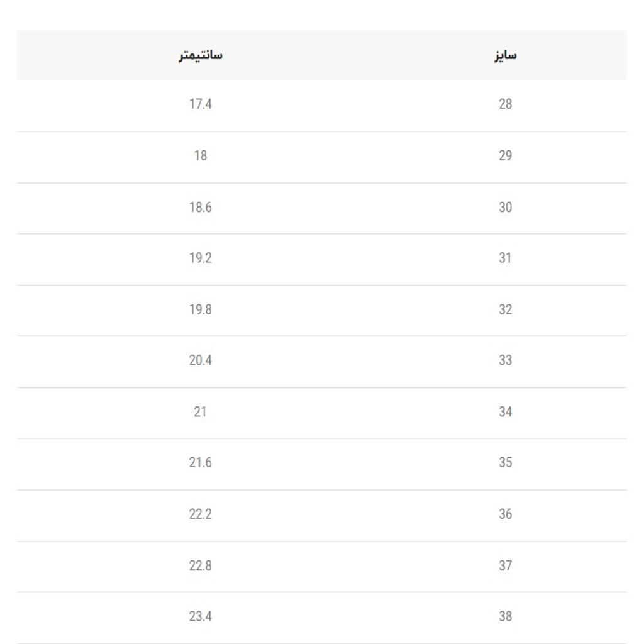
Task: Click the 23.4 centimeter value
Action: pos(201,616)
